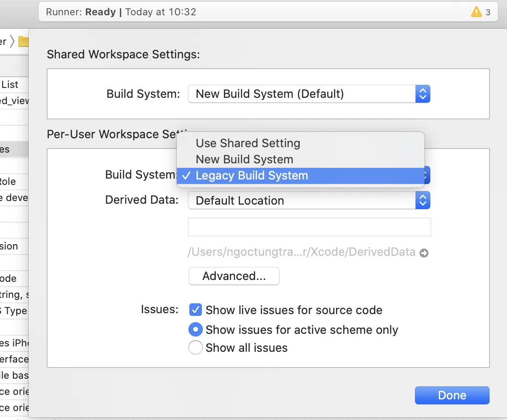Click the breadcrumb chevron beside the folder
507x420 pixels.
(x=12, y=42)
